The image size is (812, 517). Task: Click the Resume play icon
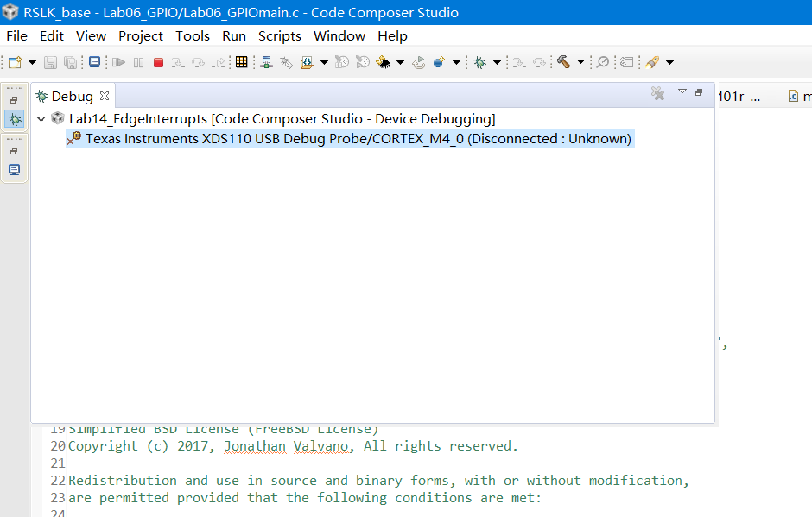(118, 63)
